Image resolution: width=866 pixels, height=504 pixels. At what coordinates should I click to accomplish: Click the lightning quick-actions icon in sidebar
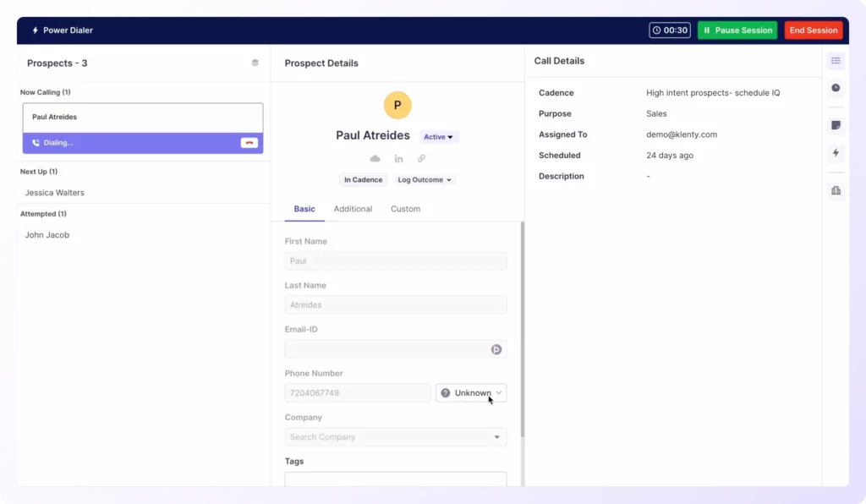836,153
